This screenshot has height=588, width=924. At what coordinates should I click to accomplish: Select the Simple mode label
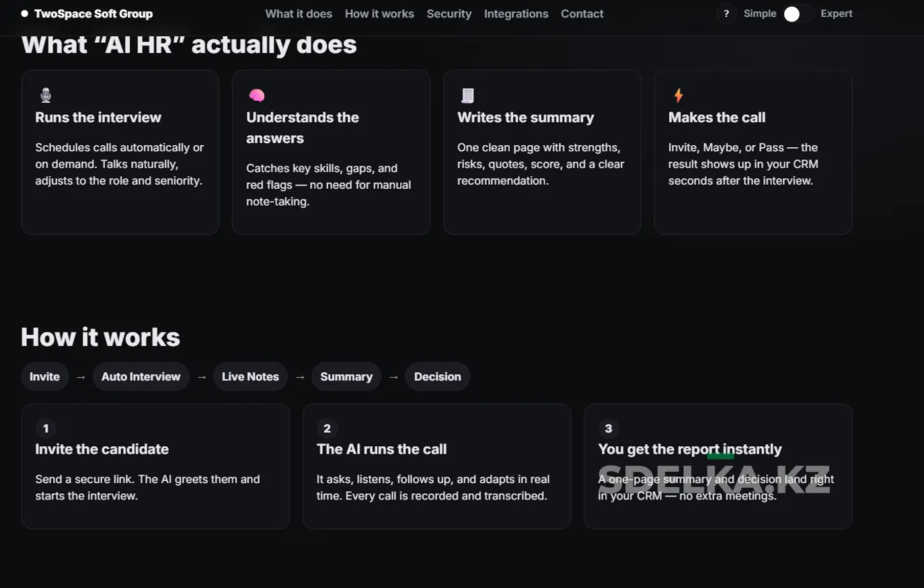click(759, 13)
